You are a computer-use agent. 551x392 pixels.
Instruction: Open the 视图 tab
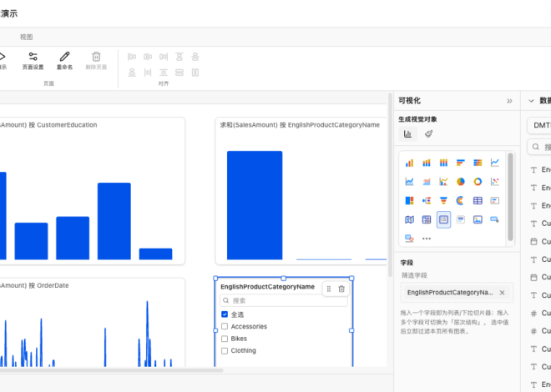27,37
